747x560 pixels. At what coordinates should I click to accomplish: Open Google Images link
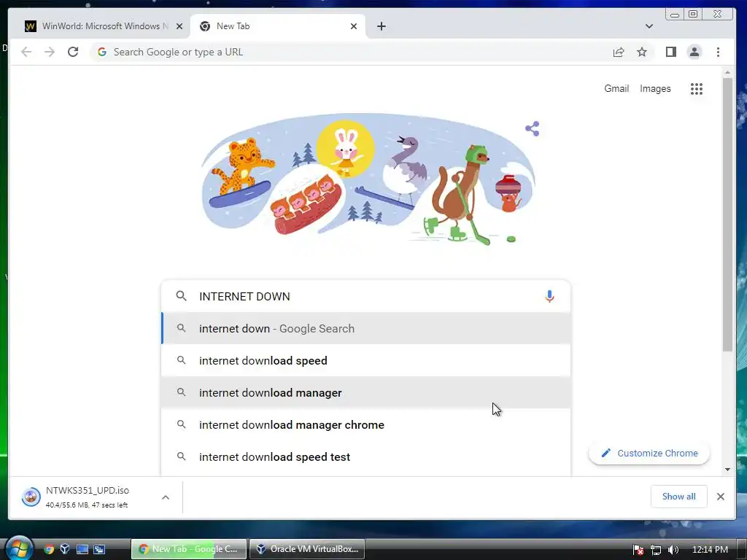pyautogui.click(x=655, y=88)
